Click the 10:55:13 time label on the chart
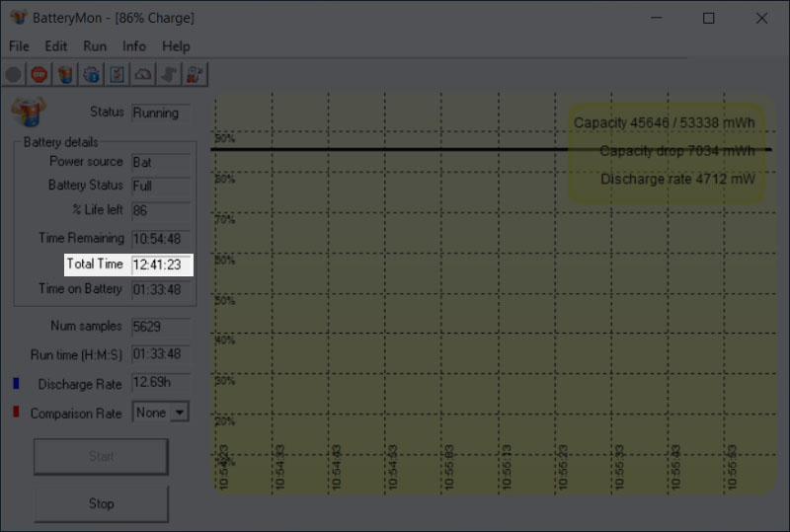Viewport: 790px width, 532px height. [507, 467]
